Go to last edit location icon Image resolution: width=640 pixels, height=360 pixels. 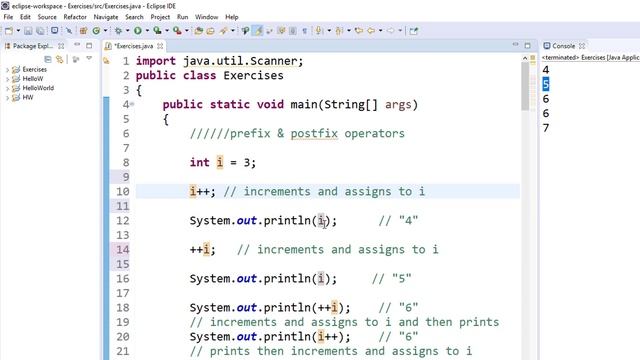[x=359, y=31]
